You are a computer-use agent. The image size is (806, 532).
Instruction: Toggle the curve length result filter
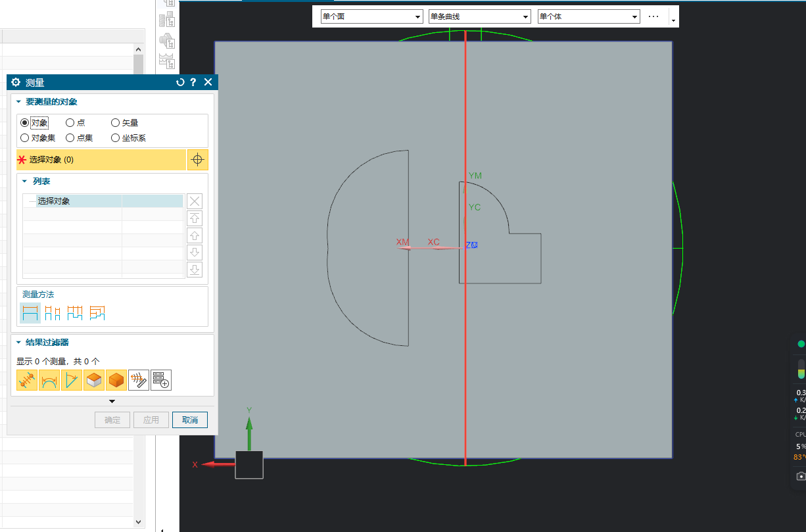[x=49, y=380]
